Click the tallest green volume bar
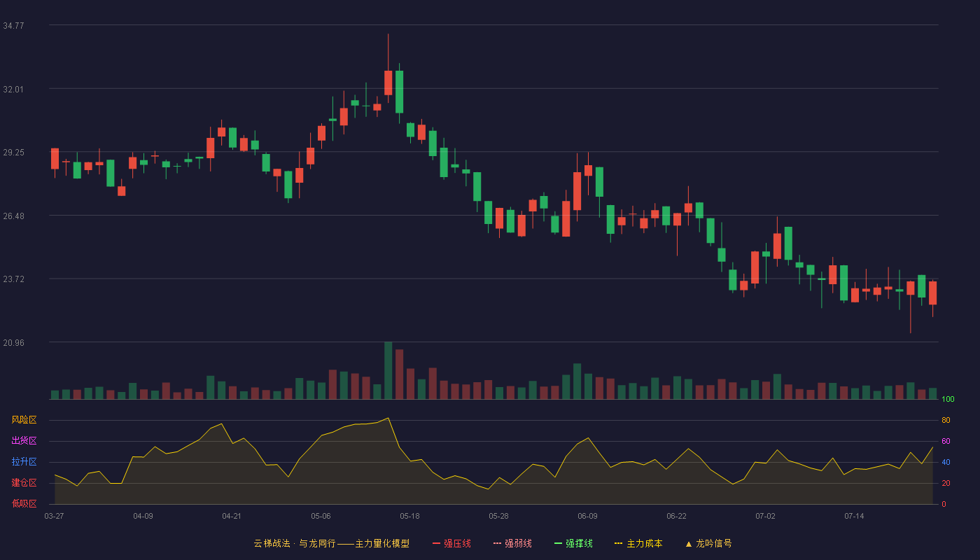Image resolution: width=980 pixels, height=560 pixels. 388,370
